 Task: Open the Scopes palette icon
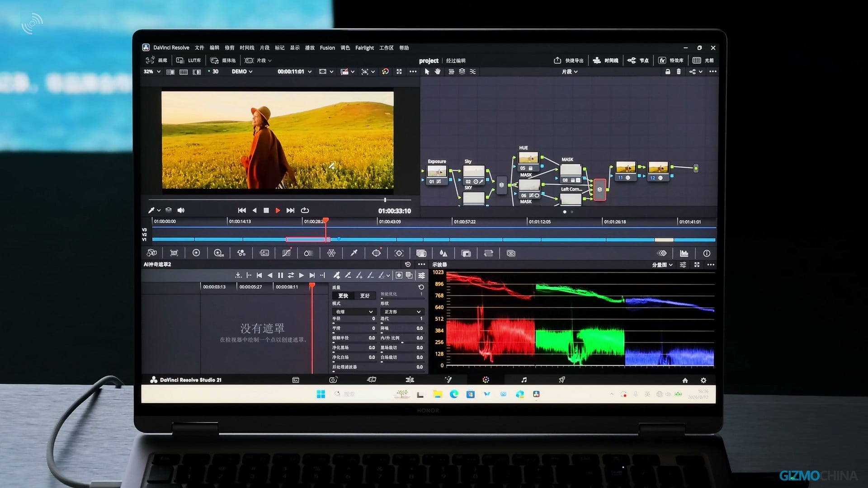684,253
